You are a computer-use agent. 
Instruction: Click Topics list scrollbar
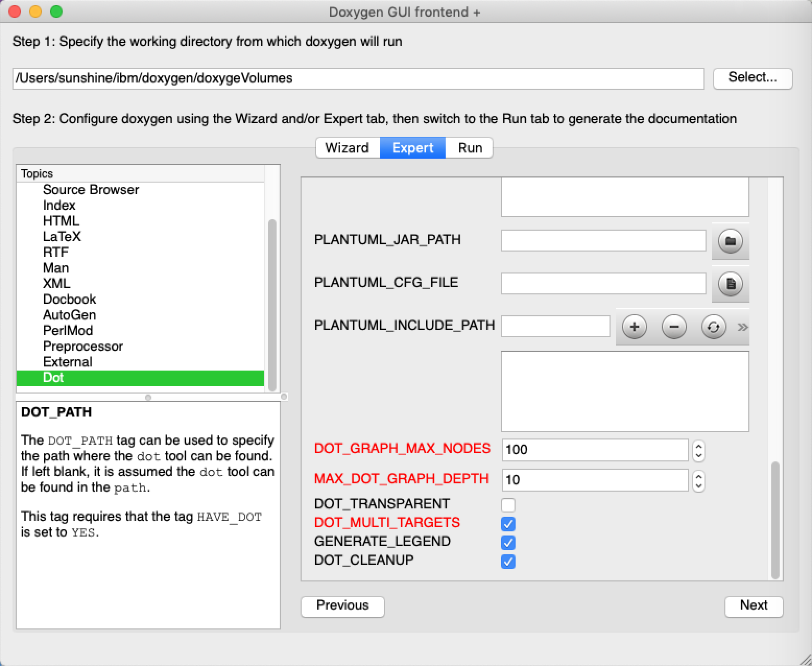tap(272, 305)
